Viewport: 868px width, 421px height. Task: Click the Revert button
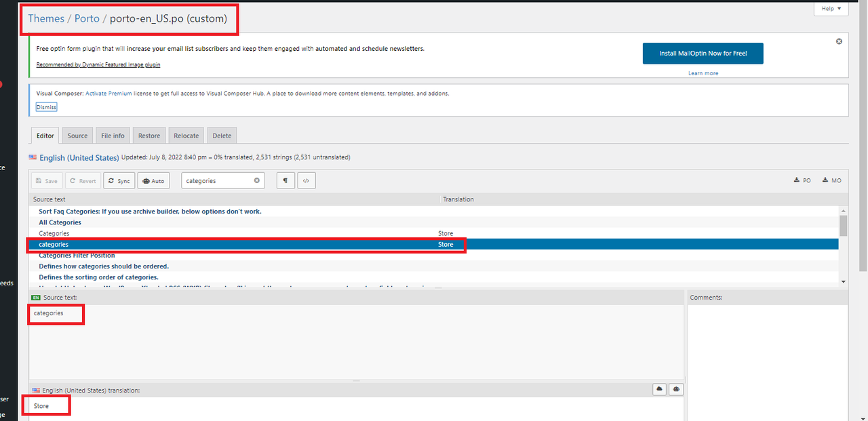(x=83, y=181)
